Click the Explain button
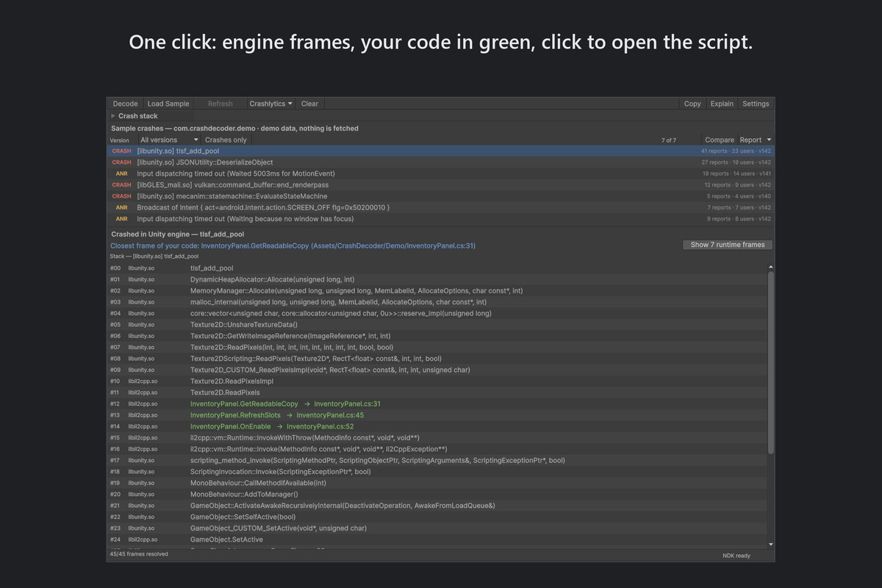Image resolution: width=882 pixels, height=588 pixels. (x=722, y=104)
